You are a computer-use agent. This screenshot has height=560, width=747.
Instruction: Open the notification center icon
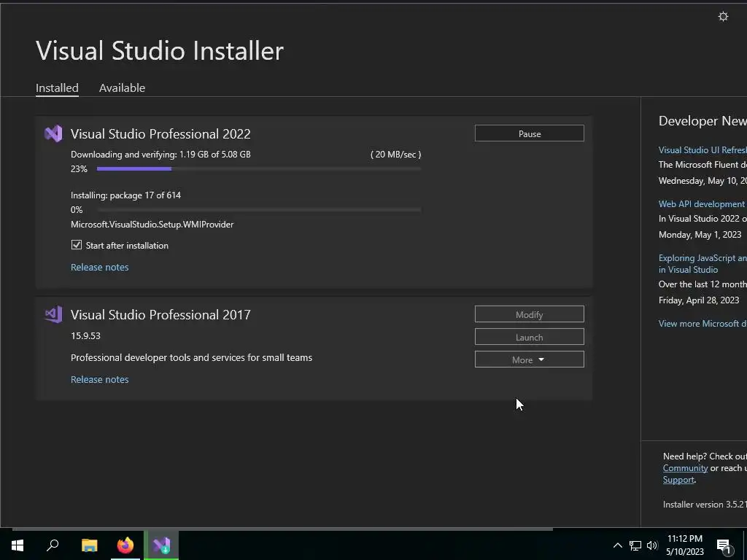[x=724, y=546]
